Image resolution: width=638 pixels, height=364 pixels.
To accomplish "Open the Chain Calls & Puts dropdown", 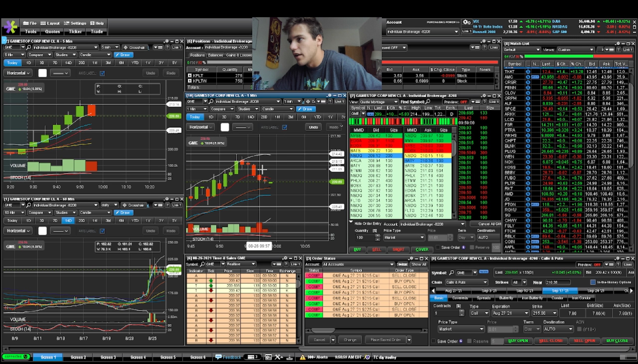I will coord(467,282).
